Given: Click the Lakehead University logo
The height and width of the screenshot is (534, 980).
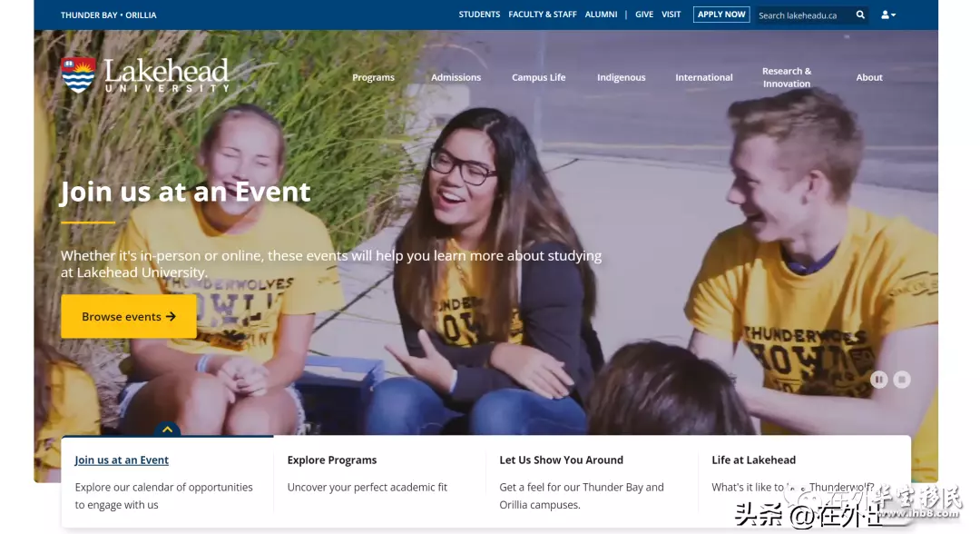Looking at the screenshot, I should [x=145, y=75].
